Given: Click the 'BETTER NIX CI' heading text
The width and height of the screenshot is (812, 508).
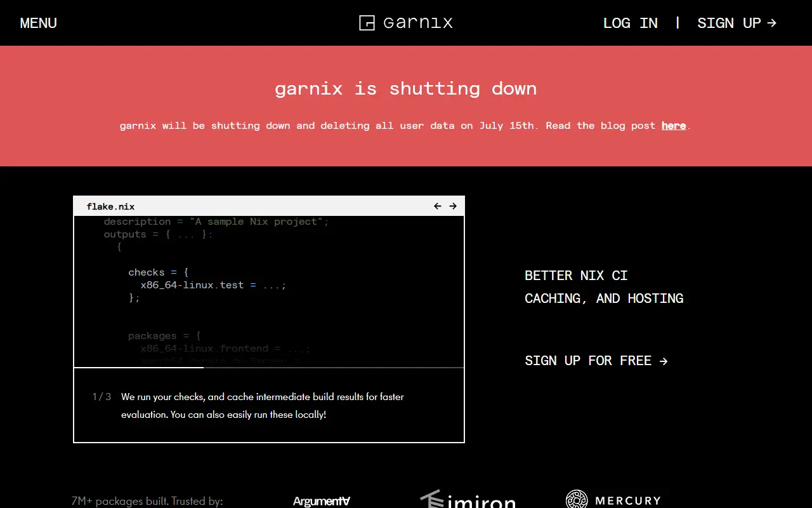Looking at the screenshot, I should coord(576,276).
